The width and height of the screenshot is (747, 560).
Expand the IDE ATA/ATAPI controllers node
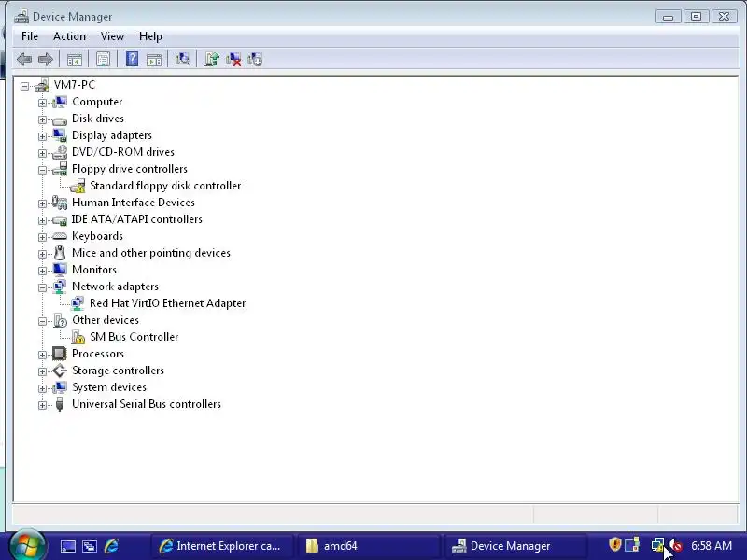[42, 220]
